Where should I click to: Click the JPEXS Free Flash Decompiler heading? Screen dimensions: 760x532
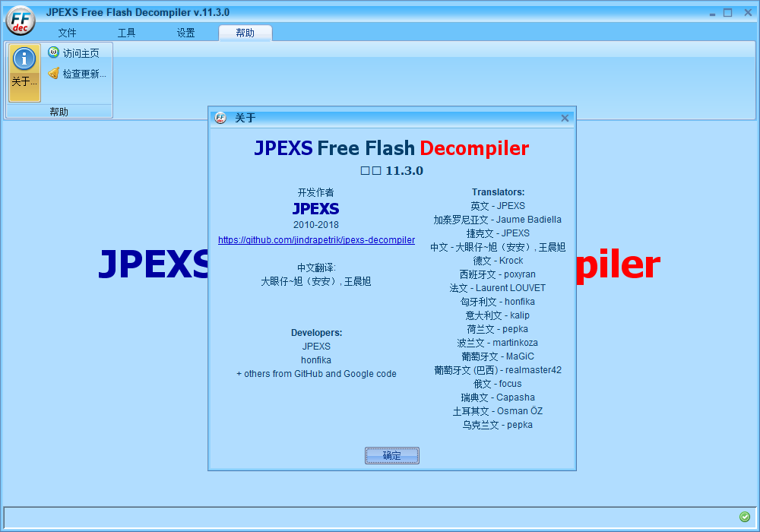(391, 148)
